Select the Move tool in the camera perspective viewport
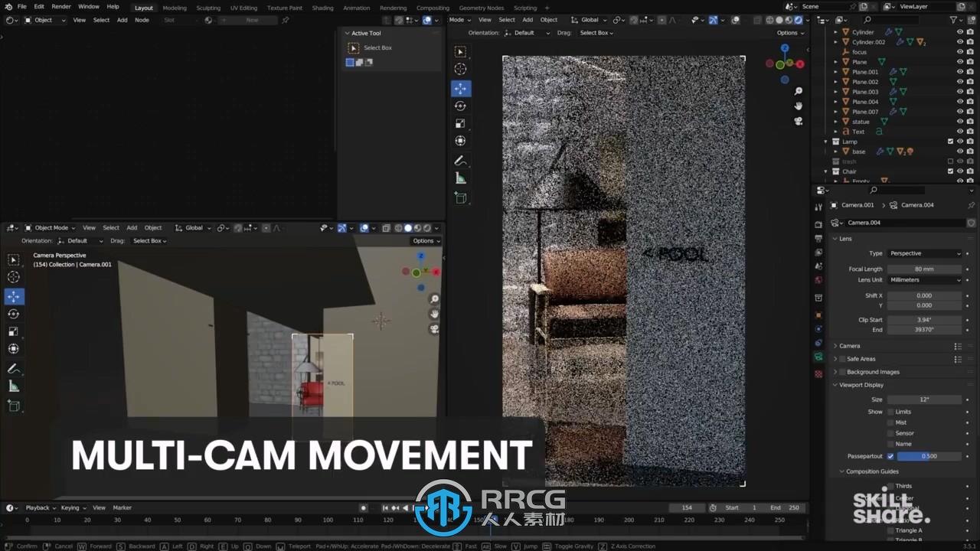The image size is (980, 551). pos(14,296)
